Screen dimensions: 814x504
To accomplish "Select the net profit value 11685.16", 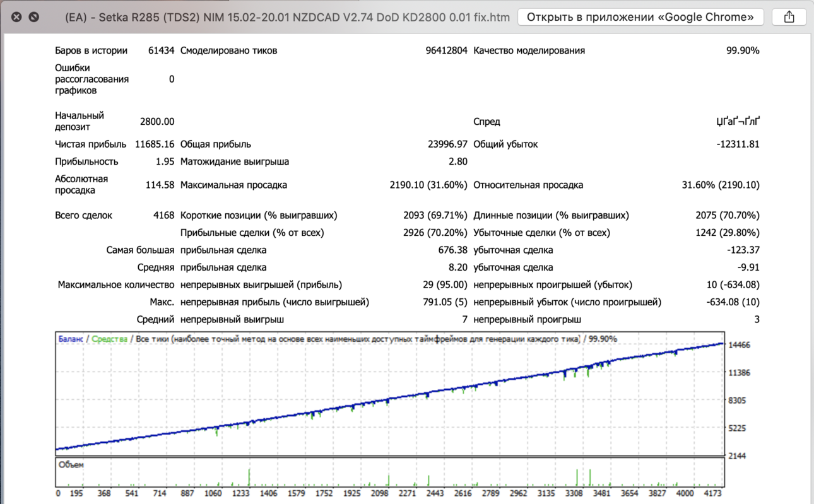I will click(x=155, y=144).
